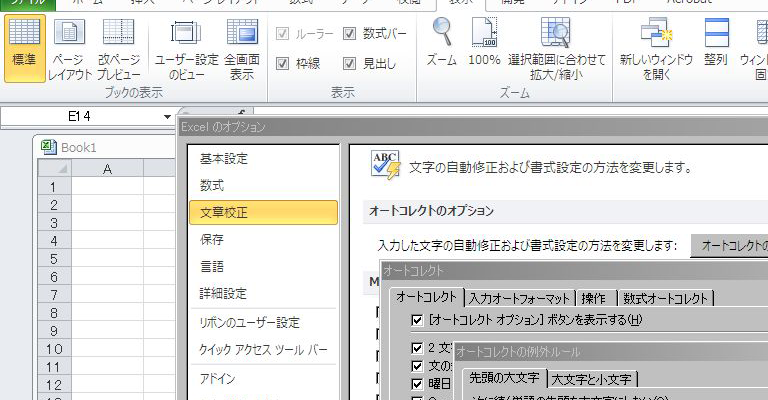The width and height of the screenshot is (768, 400).
Task: Select 文章校正 category
Action: (264, 212)
